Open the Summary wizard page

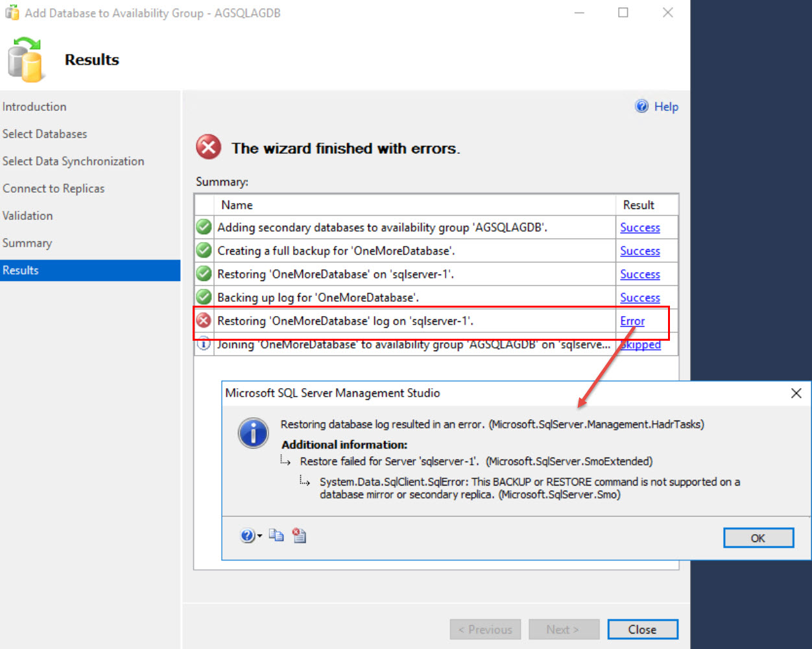coord(27,243)
